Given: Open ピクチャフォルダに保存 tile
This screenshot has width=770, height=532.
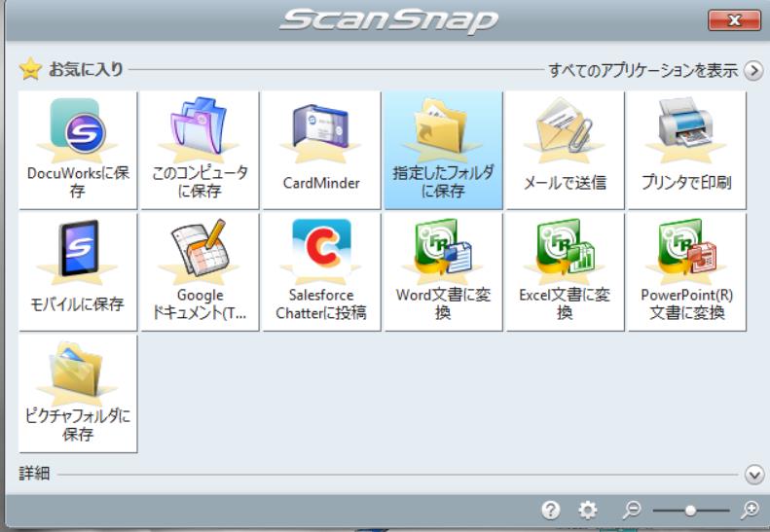Looking at the screenshot, I should click(x=78, y=394).
